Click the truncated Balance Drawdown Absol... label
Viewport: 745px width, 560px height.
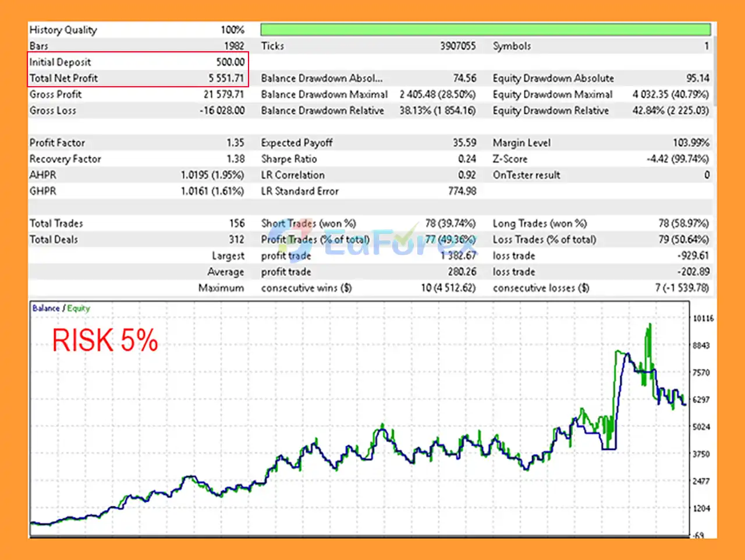point(321,78)
